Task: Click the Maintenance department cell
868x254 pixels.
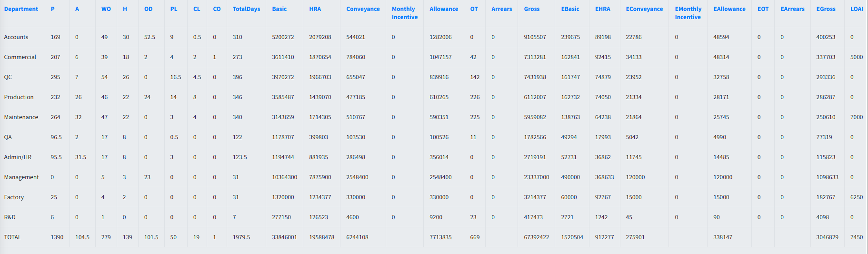Action: pos(21,117)
